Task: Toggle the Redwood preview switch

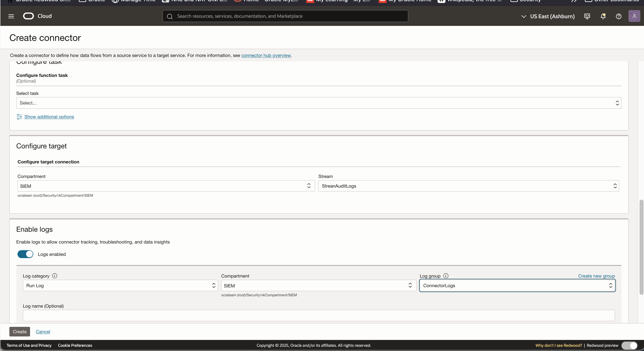Action: pyautogui.click(x=629, y=346)
